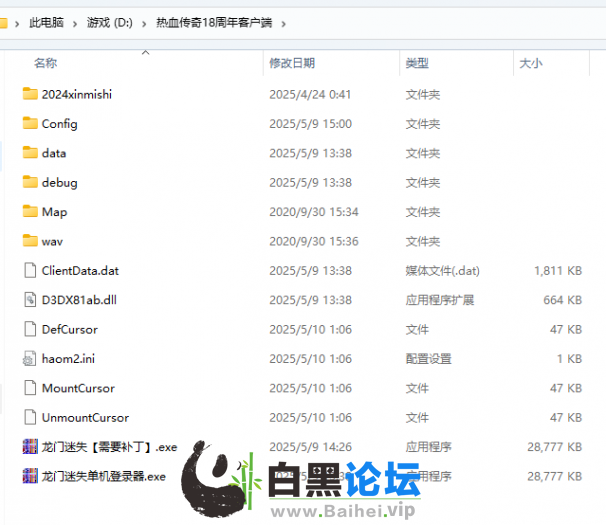Viewport: 606px width, 525px height.
Task: Click the 龙门迷失单机登录器.exe application icon
Action: [x=30, y=476]
